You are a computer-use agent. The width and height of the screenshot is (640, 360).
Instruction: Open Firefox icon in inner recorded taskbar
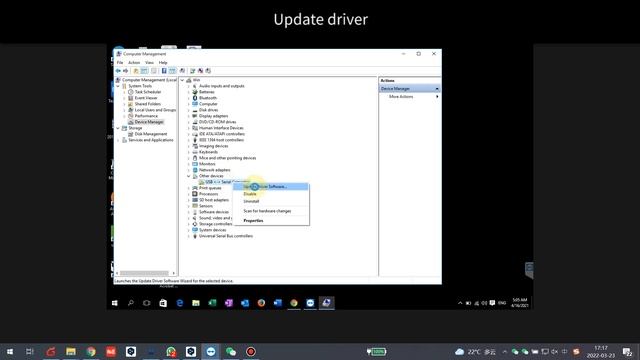(x=261, y=303)
